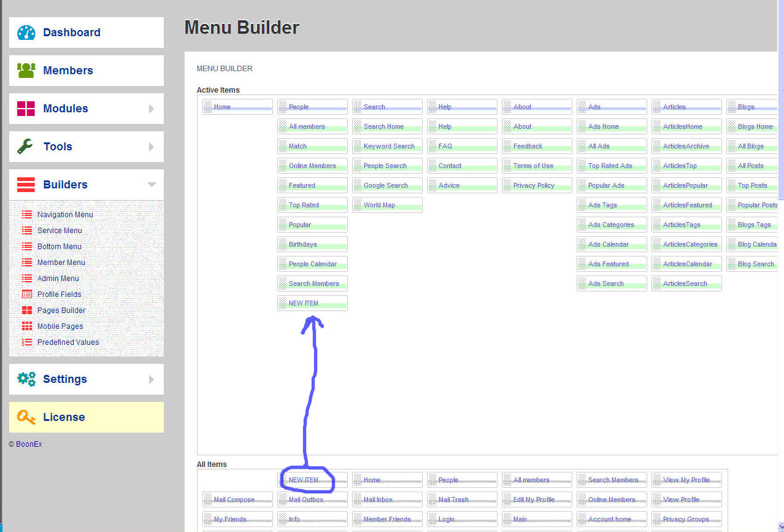784x532 pixels.
Task: Open the Admin Menu builder
Action: [58, 279]
